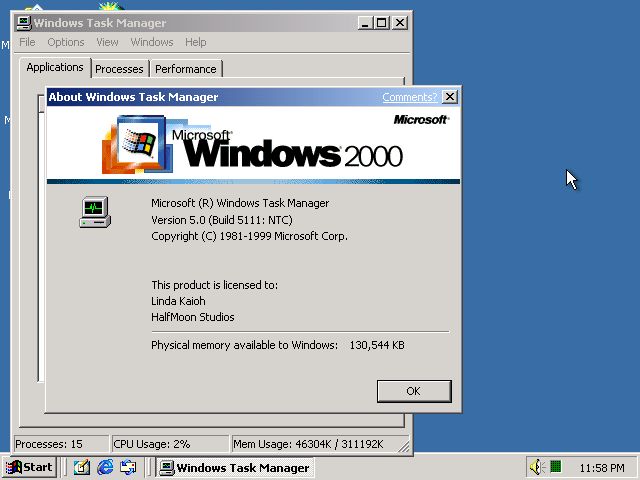Open the Options menu in Task Manager

66,42
